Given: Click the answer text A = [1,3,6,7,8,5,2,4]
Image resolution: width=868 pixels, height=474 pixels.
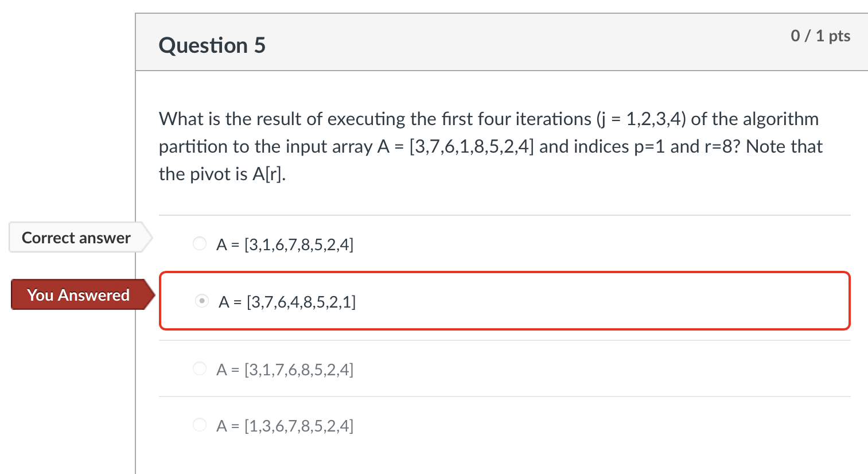Looking at the screenshot, I should click(x=285, y=425).
